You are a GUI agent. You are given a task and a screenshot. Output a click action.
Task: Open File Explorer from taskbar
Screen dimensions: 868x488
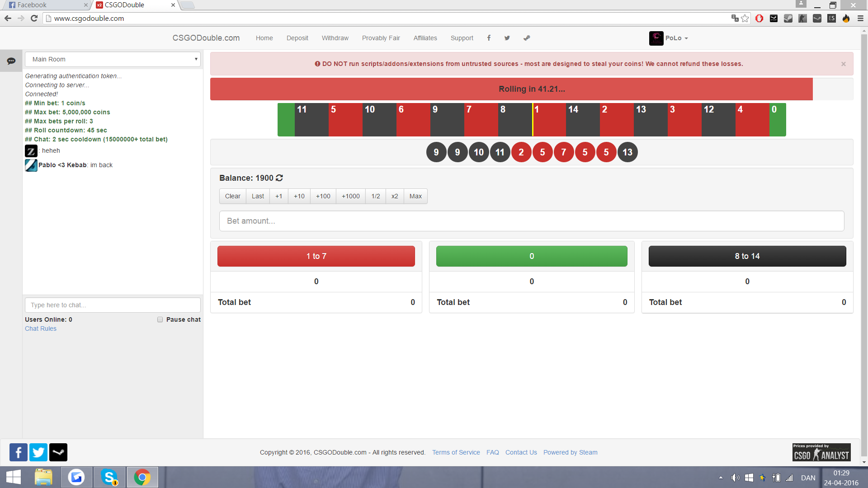coord(43,477)
